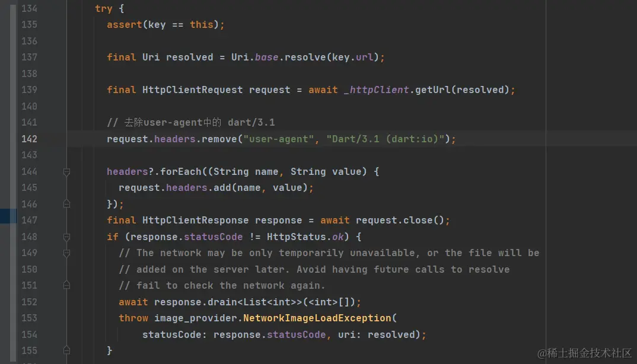Click 'url' in key.url

coord(364,58)
